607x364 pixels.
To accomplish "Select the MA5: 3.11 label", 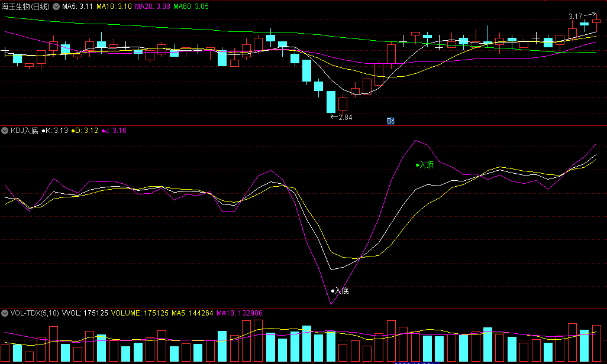I will pos(78,6).
